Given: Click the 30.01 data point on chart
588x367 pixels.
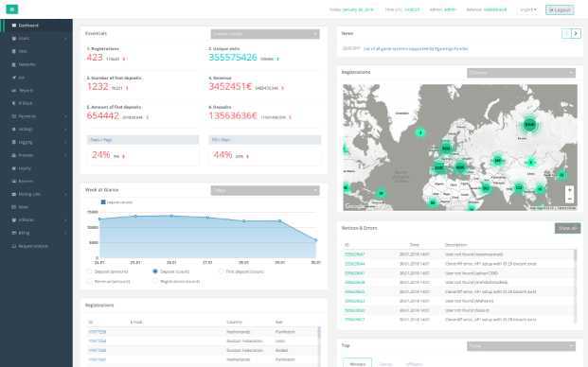Looking at the screenshot, I should pyautogui.click(x=315, y=240).
